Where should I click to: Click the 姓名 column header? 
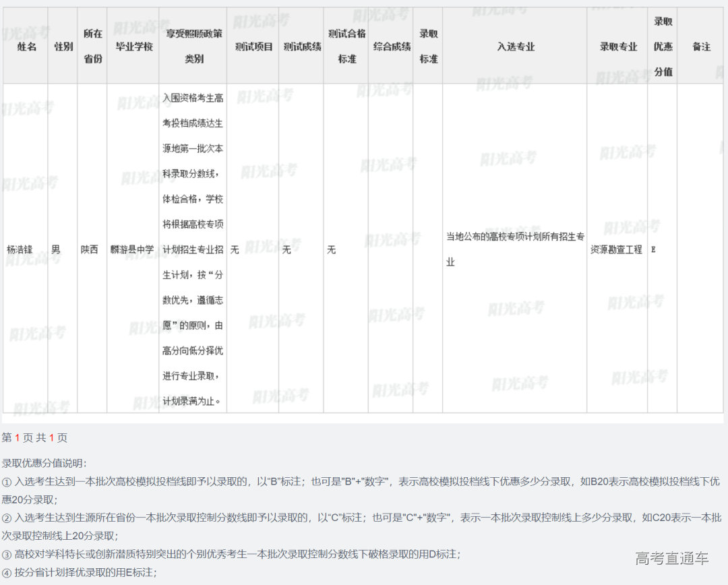click(x=27, y=47)
